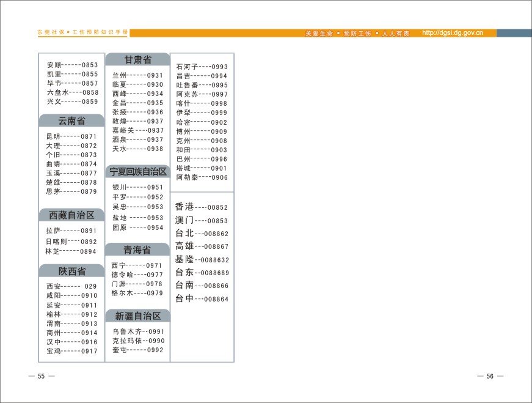Viewport: 532px width, 403px height.
Task: Click the 咸阳 0910 entry
Action: point(72,295)
